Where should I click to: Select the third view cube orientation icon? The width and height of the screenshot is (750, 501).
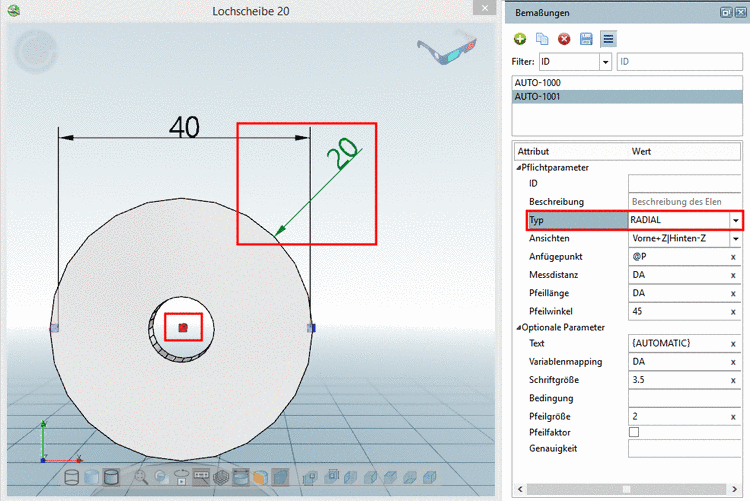pos(351,477)
